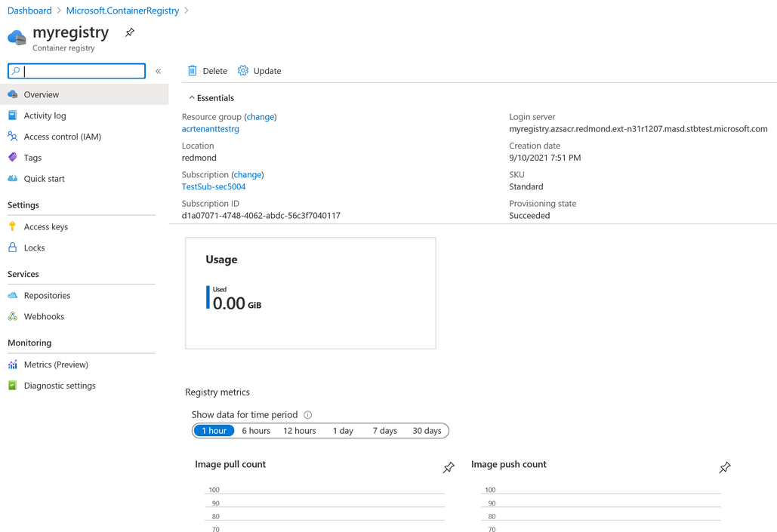Image resolution: width=777 pixels, height=532 pixels.
Task: Click the Repositories icon
Action: click(x=13, y=295)
